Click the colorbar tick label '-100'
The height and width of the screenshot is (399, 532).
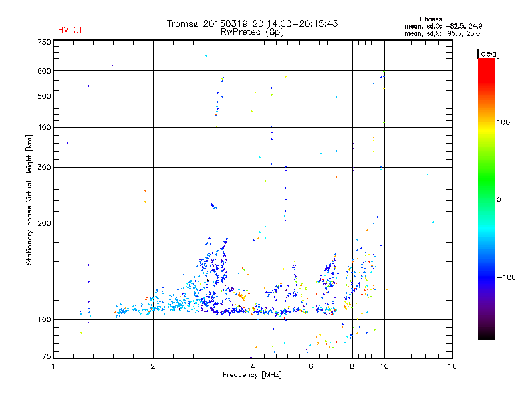click(x=506, y=277)
